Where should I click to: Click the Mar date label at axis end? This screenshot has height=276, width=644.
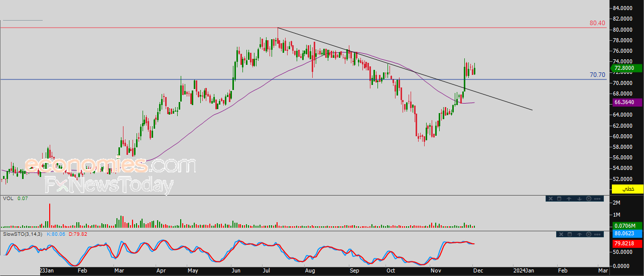[603, 270]
